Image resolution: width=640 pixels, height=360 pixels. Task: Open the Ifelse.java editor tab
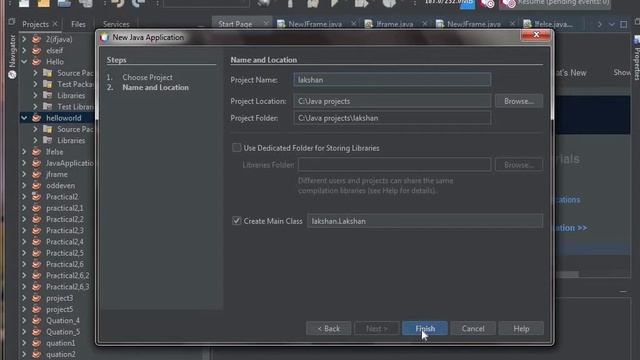pyautogui.click(x=553, y=24)
